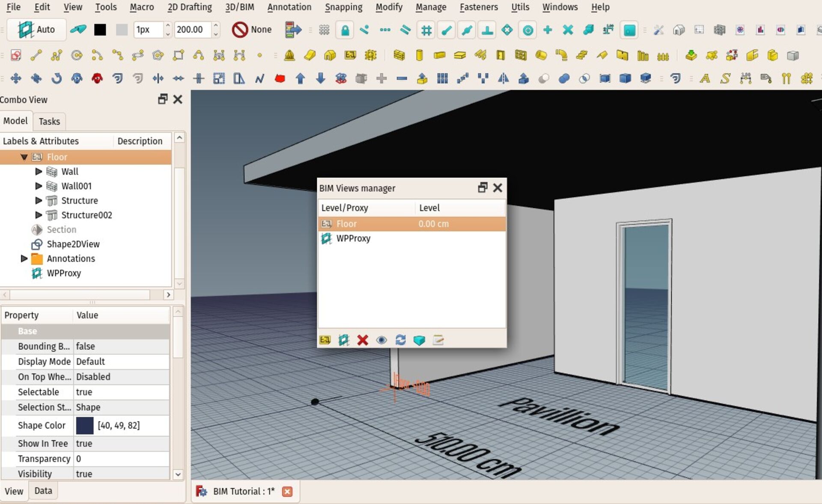The width and height of the screenshot is (822, 504).
Task: Click the black line color swatch
Action: coord(100,30)
